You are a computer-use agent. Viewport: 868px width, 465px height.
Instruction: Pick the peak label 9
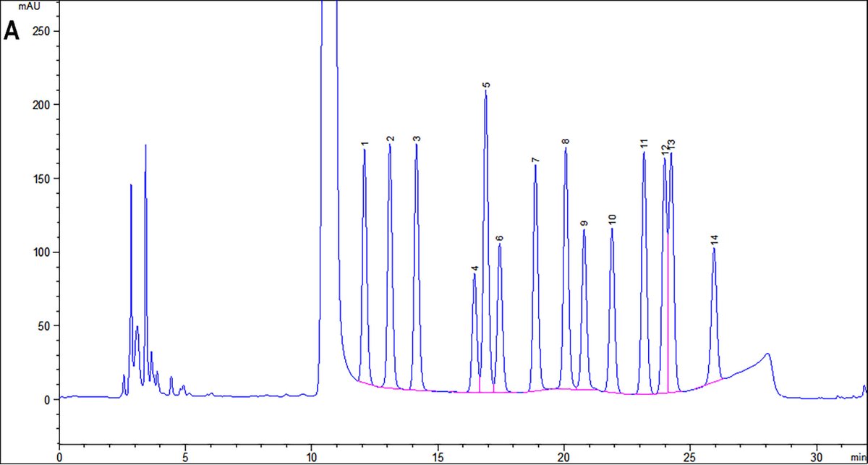(584, 223)
